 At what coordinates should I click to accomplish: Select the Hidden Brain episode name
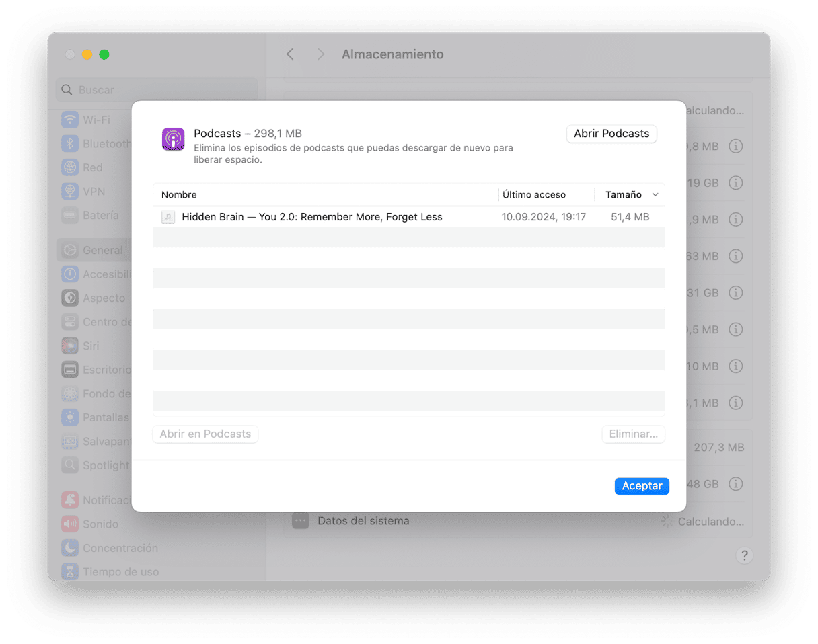pyautogui.click(x=312, y=217)
